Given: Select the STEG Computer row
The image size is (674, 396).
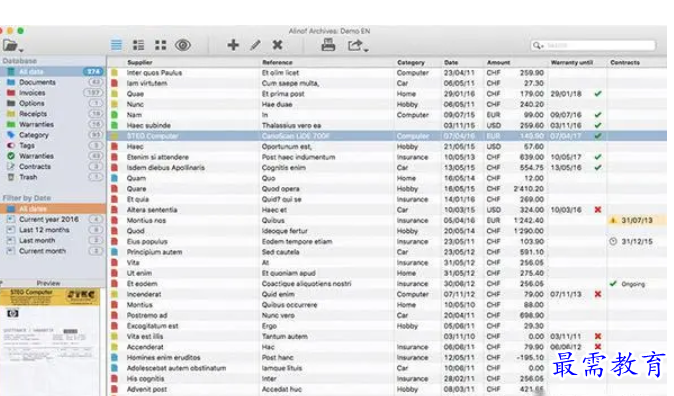Looking at the screenshot, I should (387, 136).
